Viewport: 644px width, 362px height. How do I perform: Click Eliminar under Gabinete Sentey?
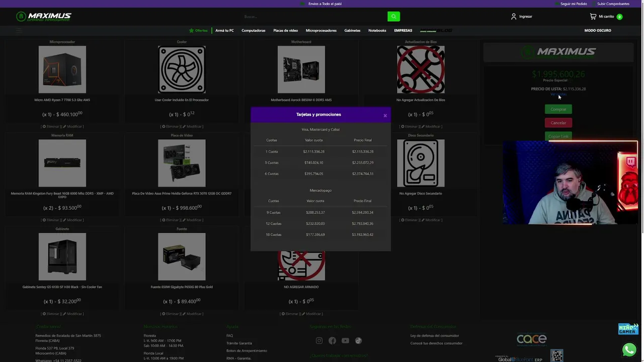[x=51, y=314]
